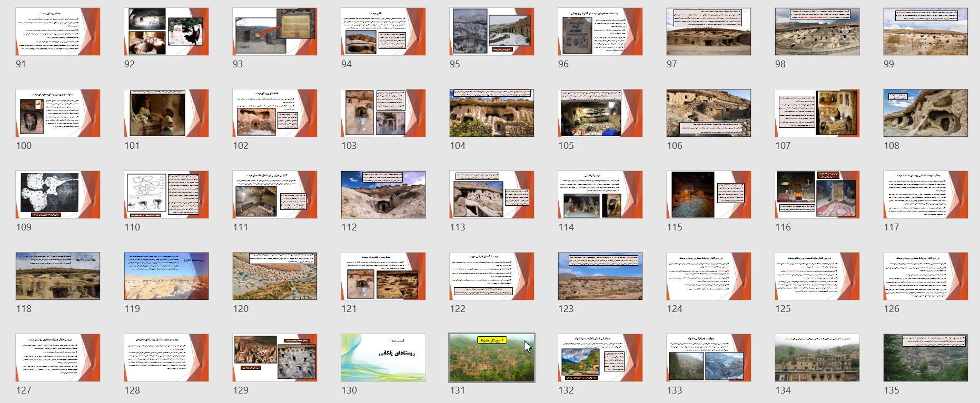Select slide 117 text-only slide
Viewport: 980px width, 403px height.
pyautogui.click(x=926, y=195)
